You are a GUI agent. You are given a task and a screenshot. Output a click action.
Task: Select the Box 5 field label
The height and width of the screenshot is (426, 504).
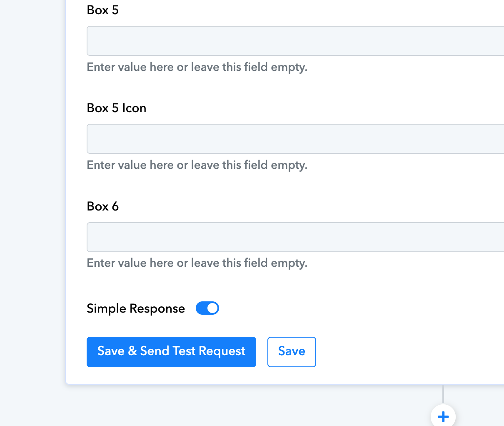[x=103, y=10]
